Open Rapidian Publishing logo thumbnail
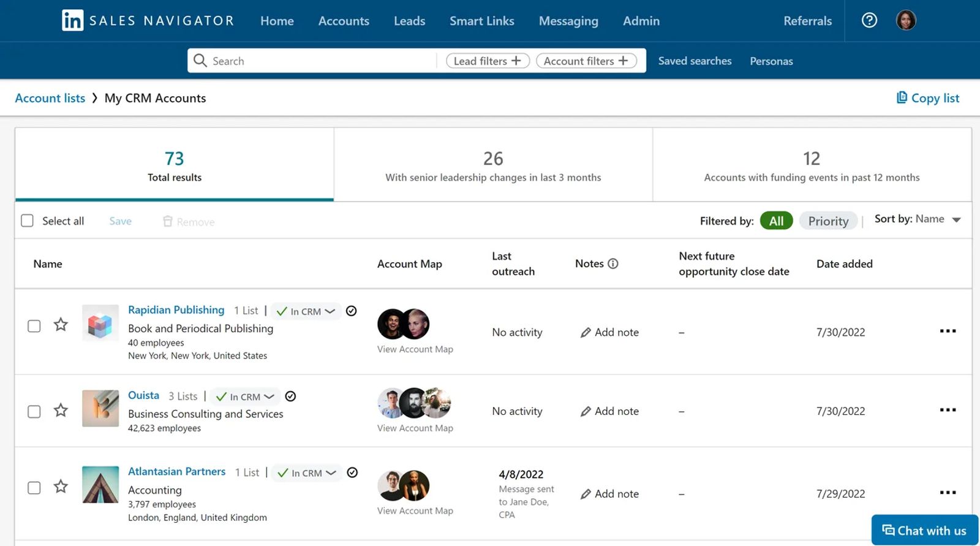Image resolution: width=980 pixels, height=546 pixels. pos(100,323)
